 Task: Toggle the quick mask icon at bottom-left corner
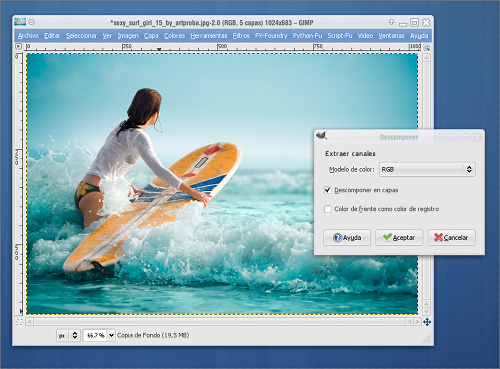click(19, 322)
